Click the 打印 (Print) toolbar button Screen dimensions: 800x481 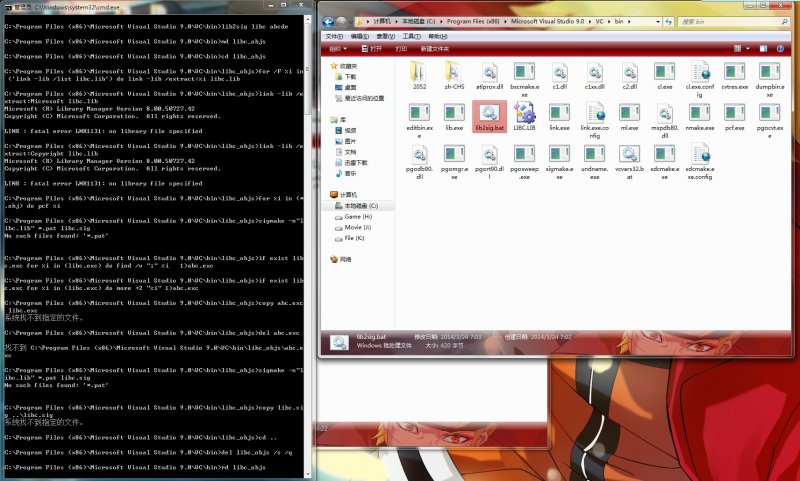tap(401, 48)
